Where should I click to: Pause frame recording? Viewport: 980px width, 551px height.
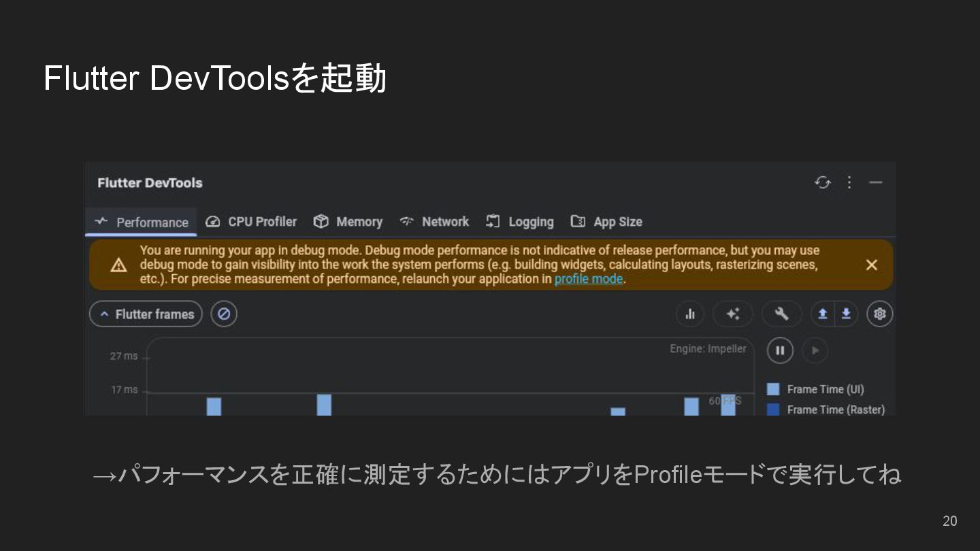pos(780,351)
